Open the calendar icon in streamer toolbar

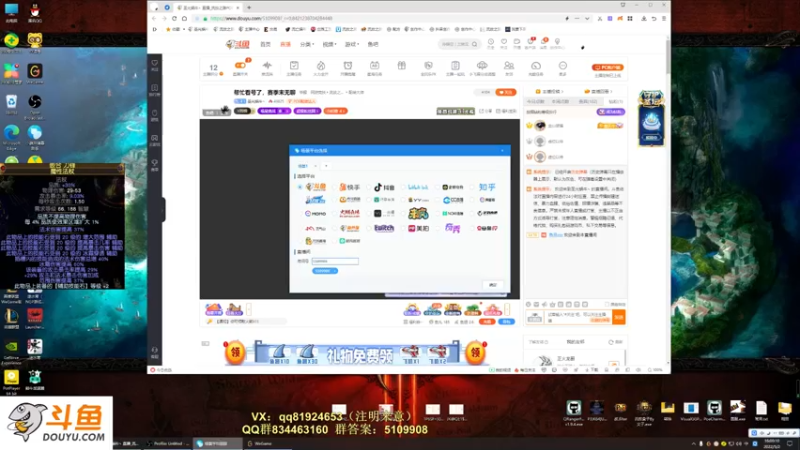(x=374, y=65)
